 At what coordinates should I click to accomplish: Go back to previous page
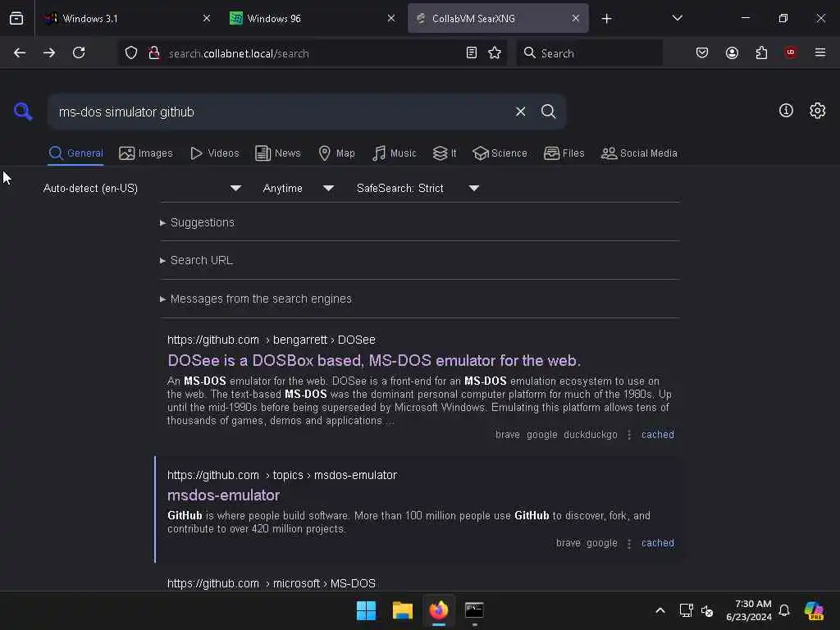pyautogui.click(x=20, y=53)
